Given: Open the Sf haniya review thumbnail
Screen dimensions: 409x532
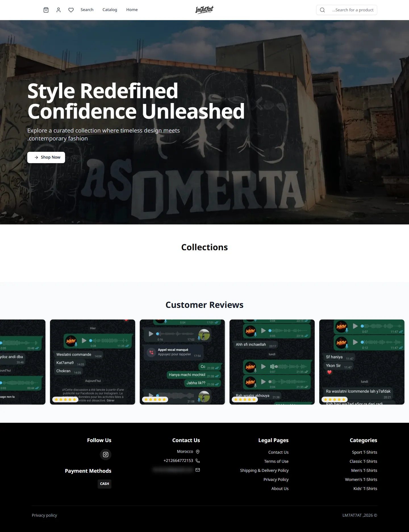Looking at the screenshot, I should pyautogui.click(x=362, y=362).
